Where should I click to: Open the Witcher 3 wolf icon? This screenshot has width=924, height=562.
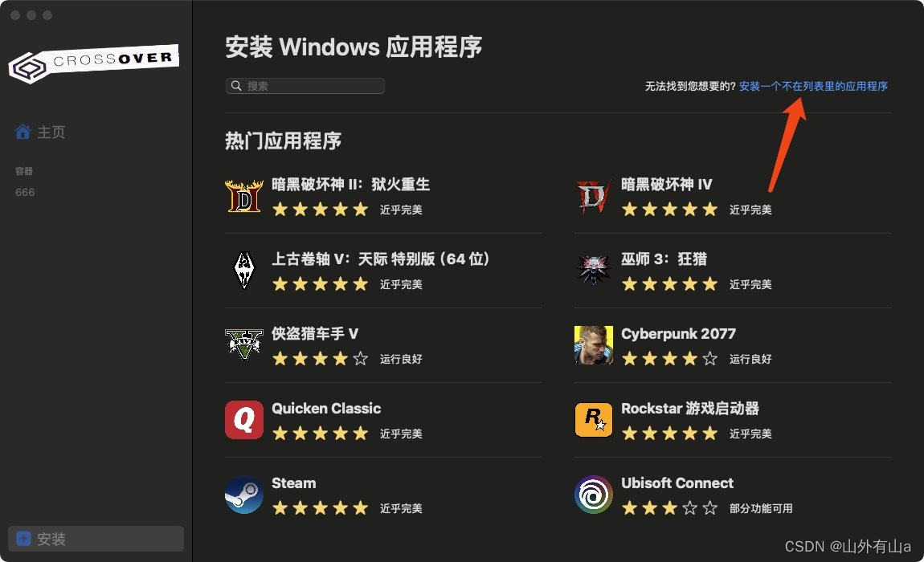point(594,270)
